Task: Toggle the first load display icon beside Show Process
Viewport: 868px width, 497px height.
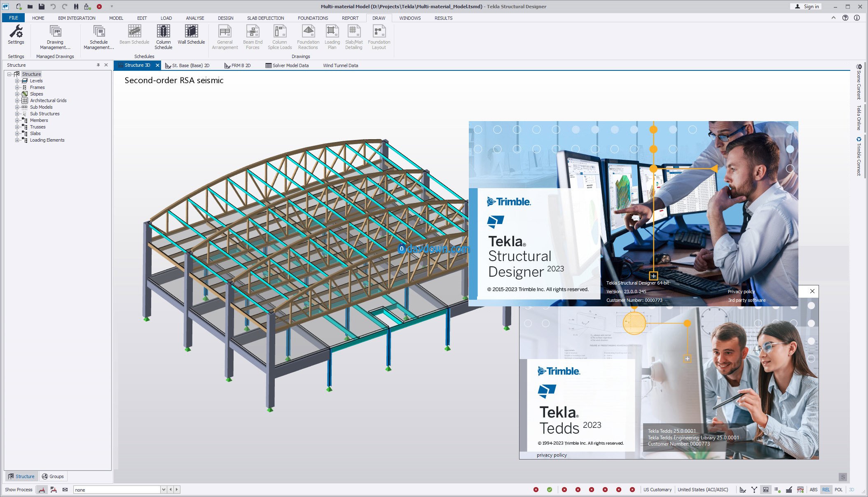Action: 42,490
